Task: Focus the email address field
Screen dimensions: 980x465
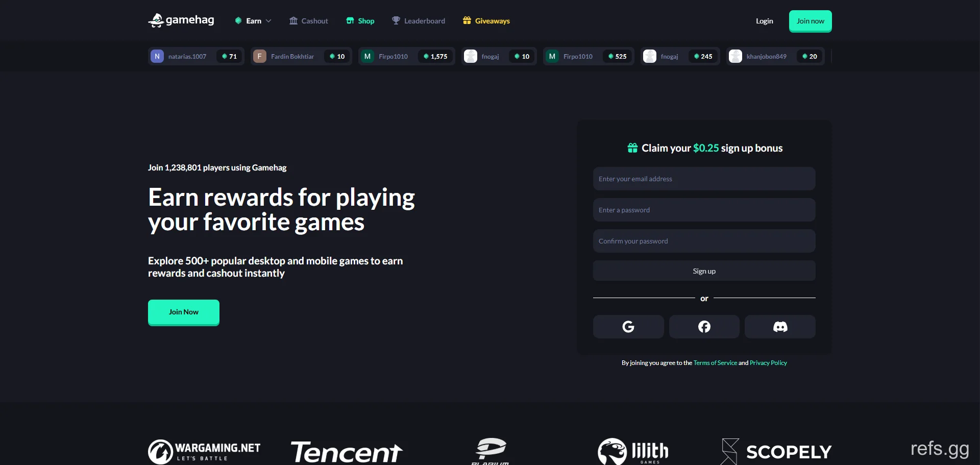Action: (704, 179)
